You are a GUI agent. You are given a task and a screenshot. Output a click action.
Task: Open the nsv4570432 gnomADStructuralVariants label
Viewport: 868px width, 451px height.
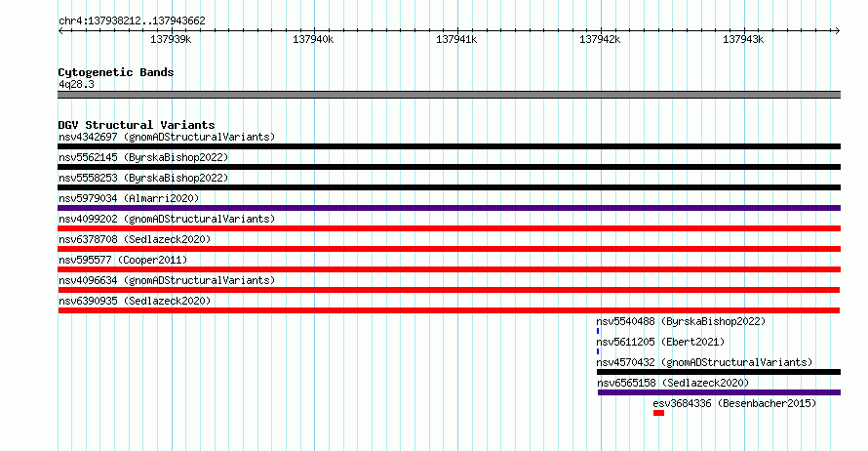point(704,362)
